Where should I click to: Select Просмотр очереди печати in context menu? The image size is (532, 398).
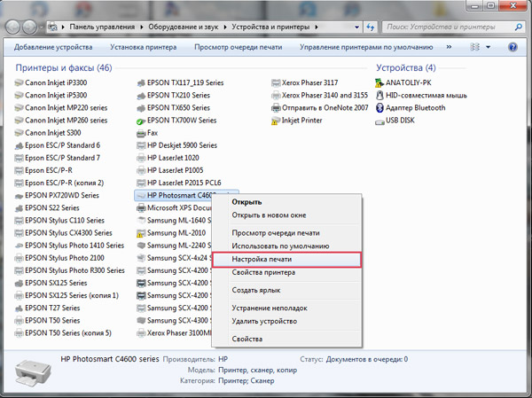286,233
